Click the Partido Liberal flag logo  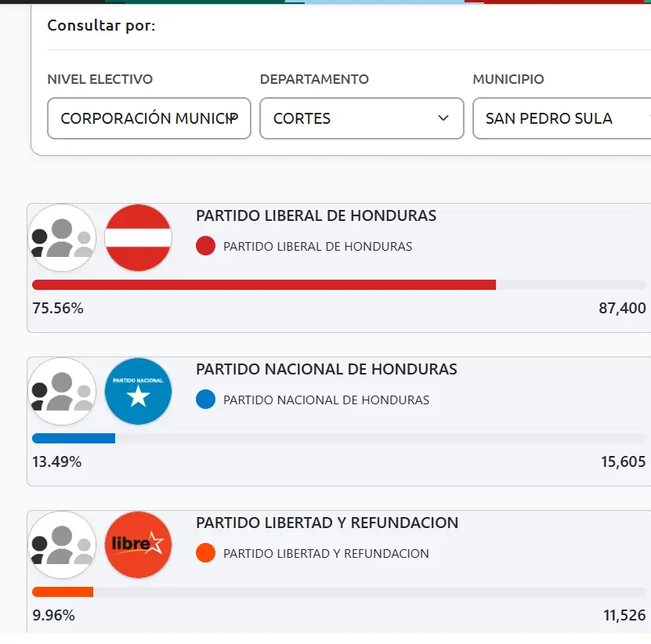tap(138, 238)
